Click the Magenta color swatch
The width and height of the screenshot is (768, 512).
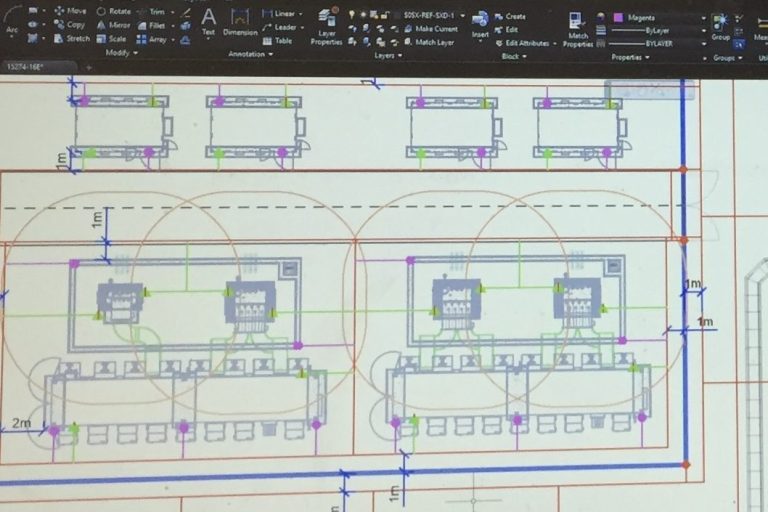617,17
